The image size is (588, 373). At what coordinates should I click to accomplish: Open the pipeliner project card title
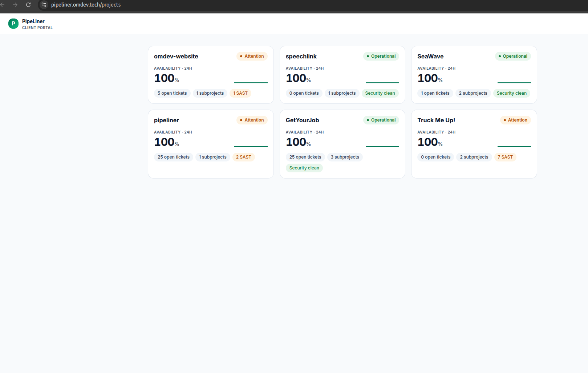click(x=166, y=120)
